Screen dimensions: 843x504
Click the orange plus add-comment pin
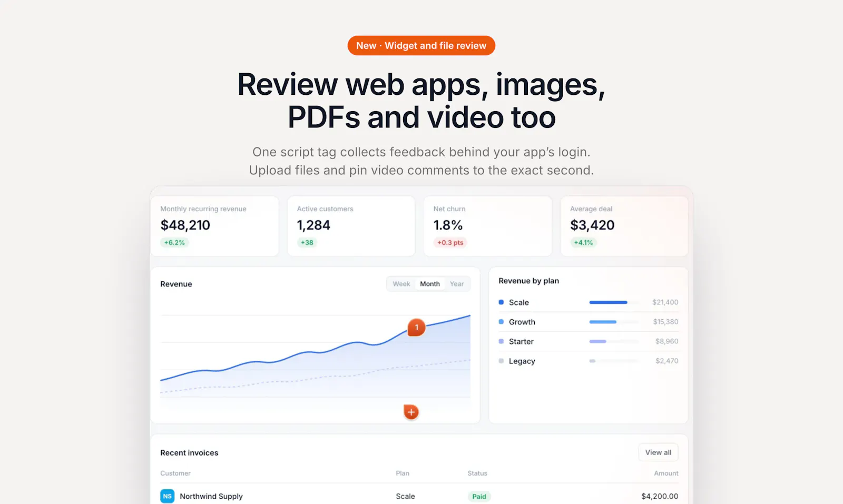pyautogui.click(x=411, y=412)
